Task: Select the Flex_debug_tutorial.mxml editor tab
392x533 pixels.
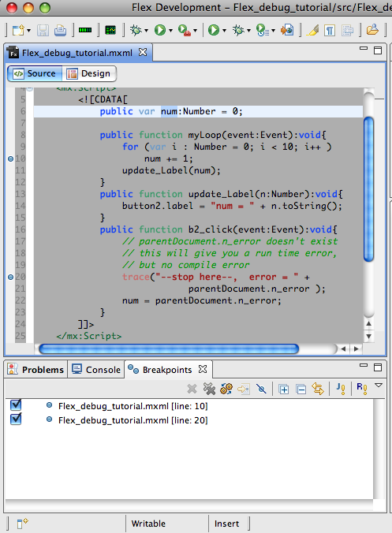Action: pyautogui.click(x=77, y=53)
